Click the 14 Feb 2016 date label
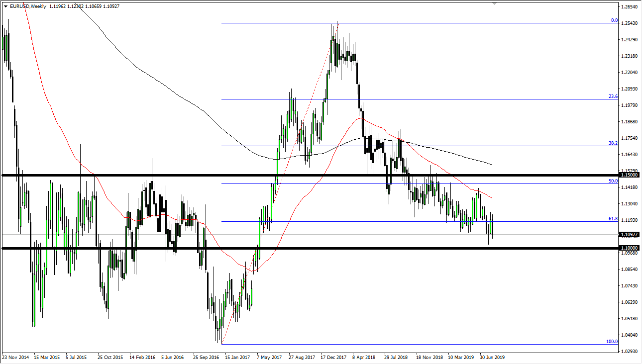The width and height of the screenshot is (642, 364). [141, 357]
